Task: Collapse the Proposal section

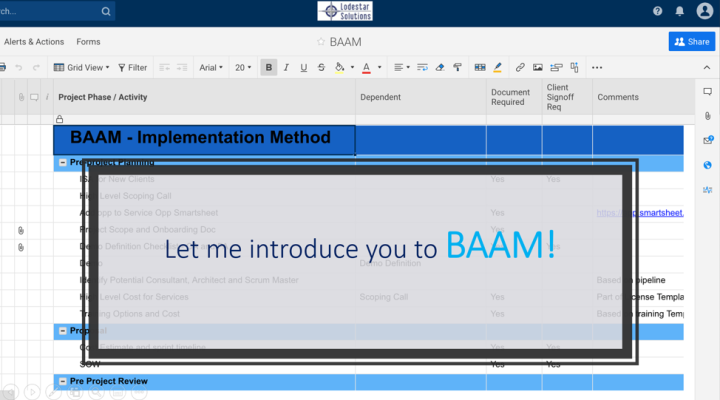Action: click(x=63, y=331)
